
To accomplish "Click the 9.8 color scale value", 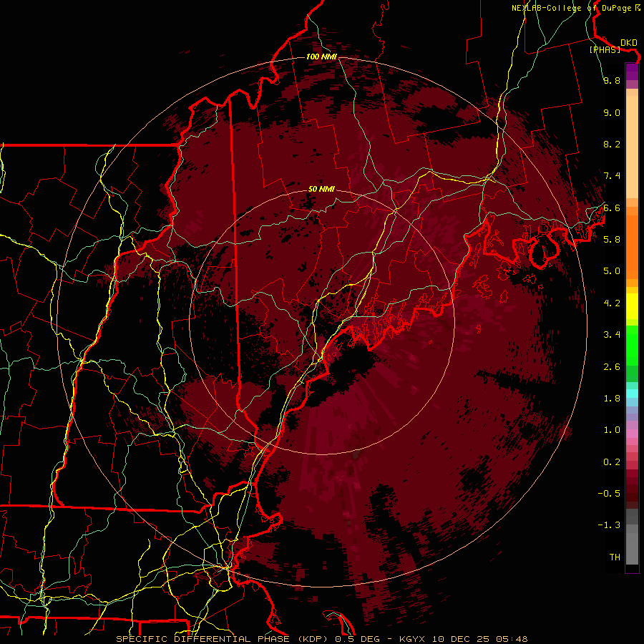I will coord(612,80).
